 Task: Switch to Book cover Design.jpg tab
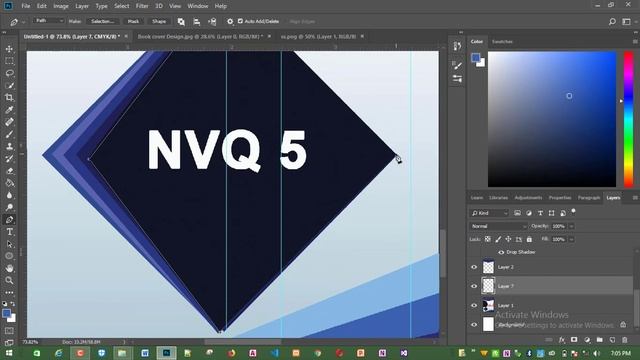click(200, 36)
